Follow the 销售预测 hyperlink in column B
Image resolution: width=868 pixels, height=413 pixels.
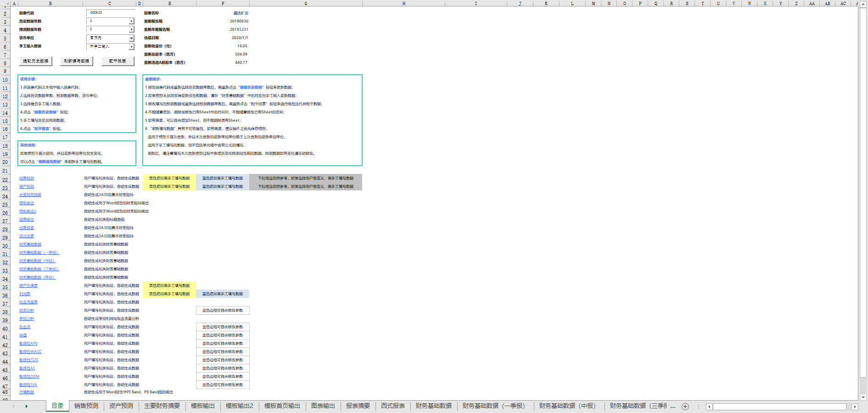27,179
